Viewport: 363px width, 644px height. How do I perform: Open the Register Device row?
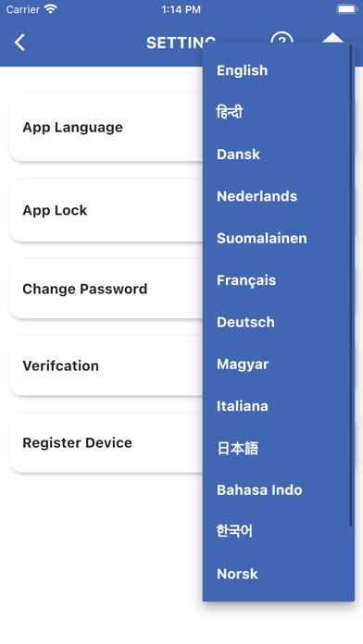pos(106,442)
